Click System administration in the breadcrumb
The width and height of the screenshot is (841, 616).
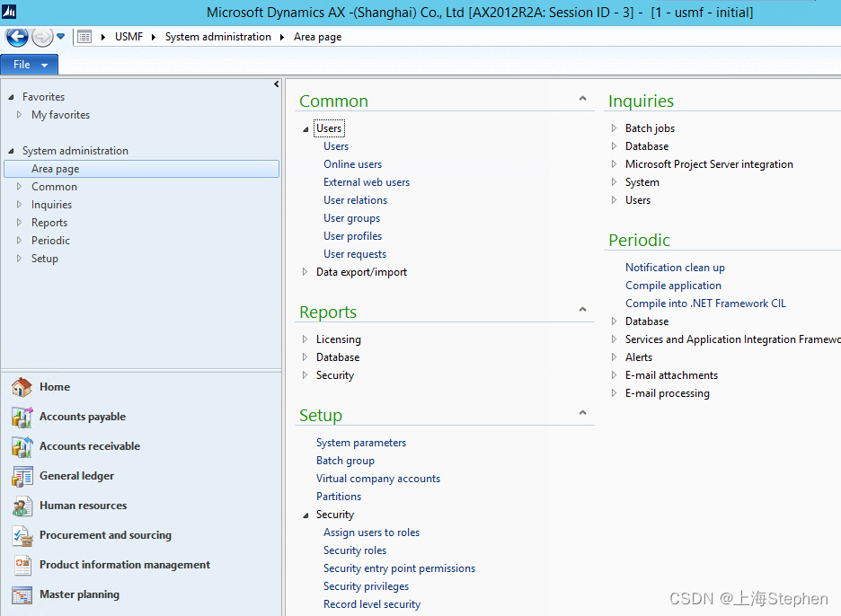point(217,37)
